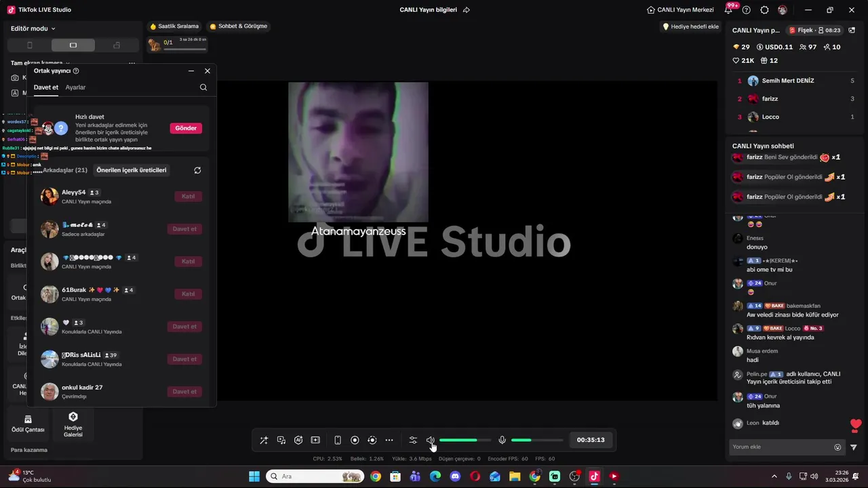This screenshot has height=488, width=868.
Task: Expand the Editör modu dropdown
Action: (33, 28)
